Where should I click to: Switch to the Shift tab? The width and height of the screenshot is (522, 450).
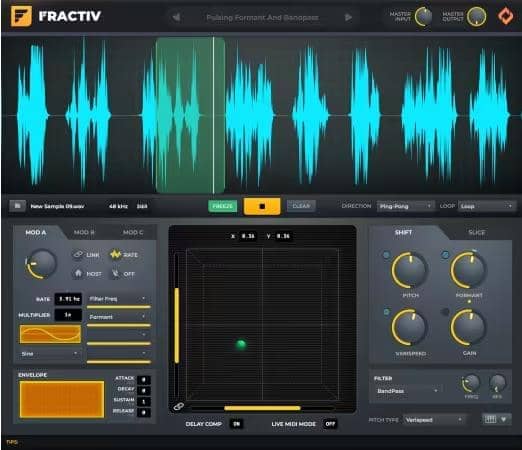pyautogui.click(x=403, y=232)
